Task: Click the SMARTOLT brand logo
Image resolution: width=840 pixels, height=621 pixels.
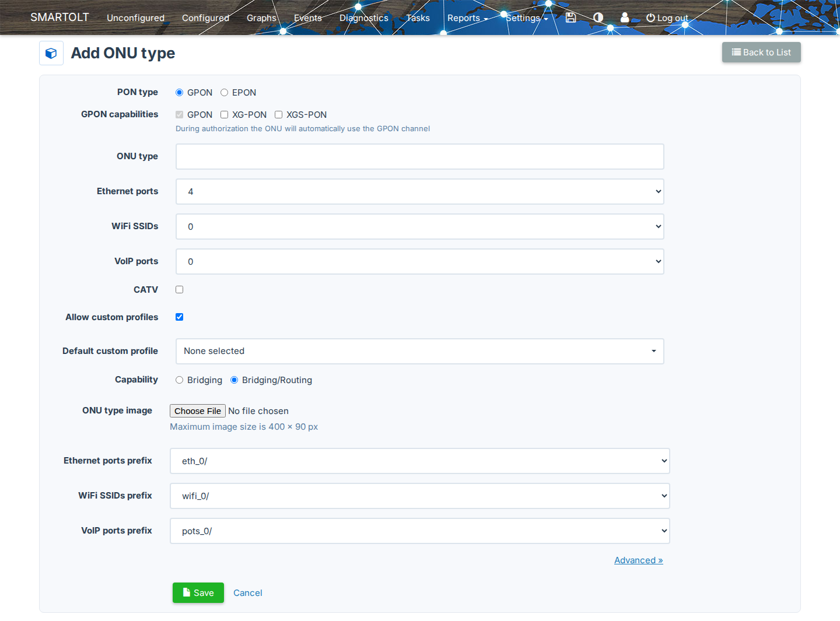Action: [60, 17]
